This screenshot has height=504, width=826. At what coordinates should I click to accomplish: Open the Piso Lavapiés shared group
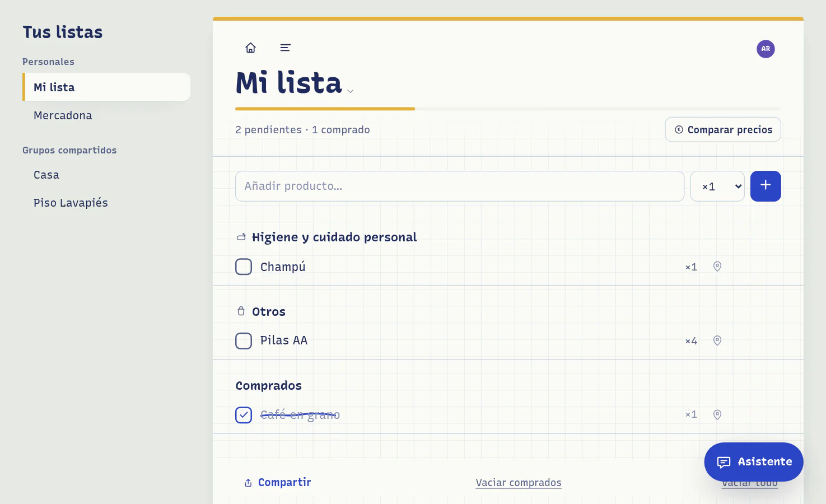(106, 203)
